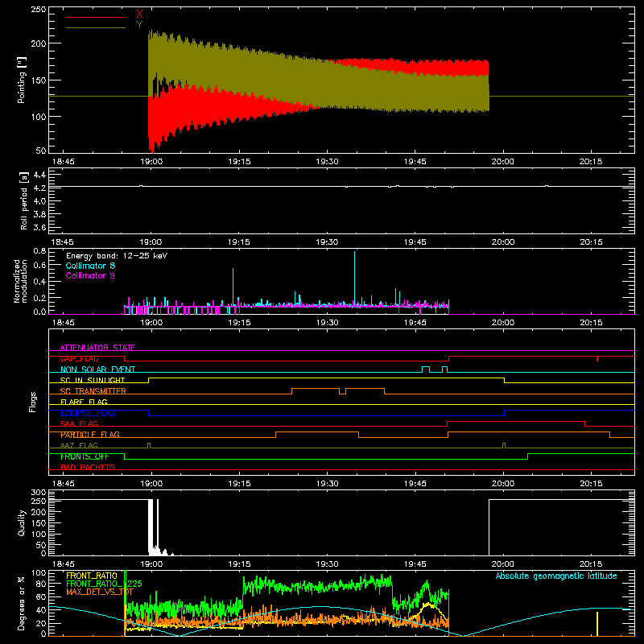This screenshot has height=644, width=644.
Task: Click the SC_TRANSMITTER flag label
Action: click(x=93, y=390)
